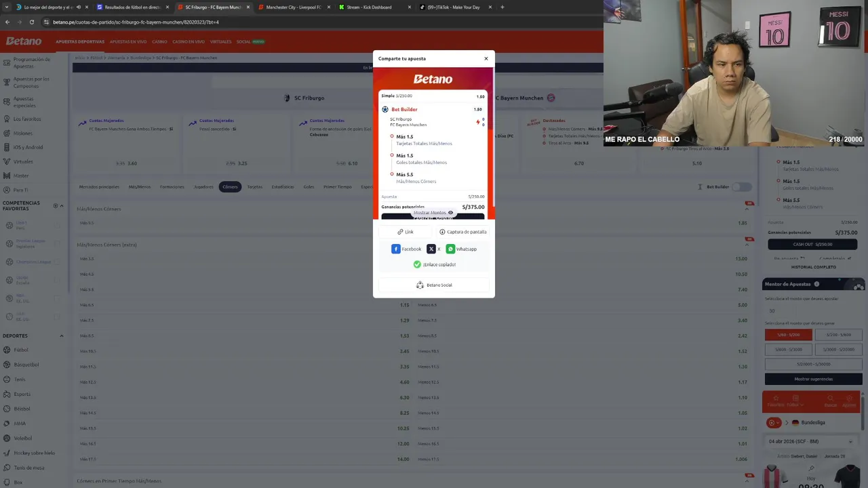
Task: Open the Betano Social button
Action: click(434, 285)
